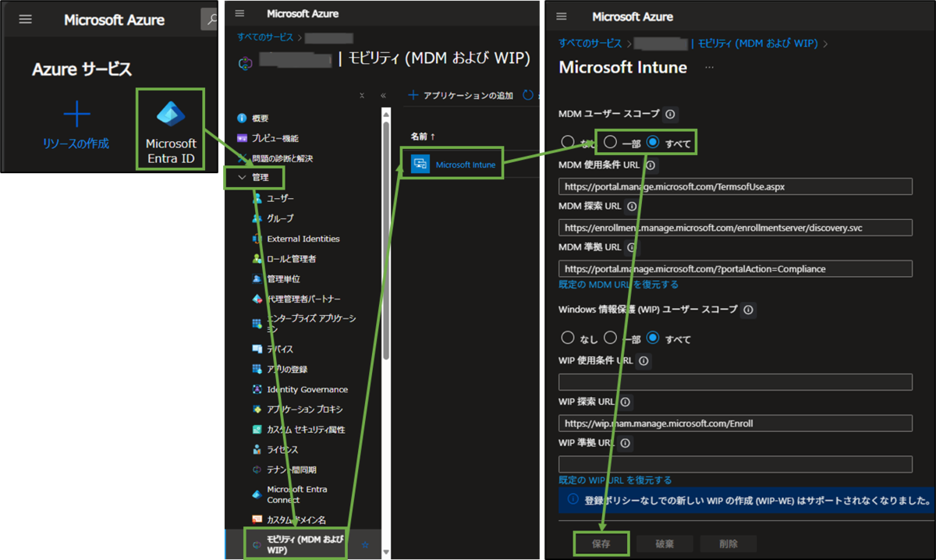Clear sidebar search with x icon
Screen dimensions: 936x560
[361, 95]
